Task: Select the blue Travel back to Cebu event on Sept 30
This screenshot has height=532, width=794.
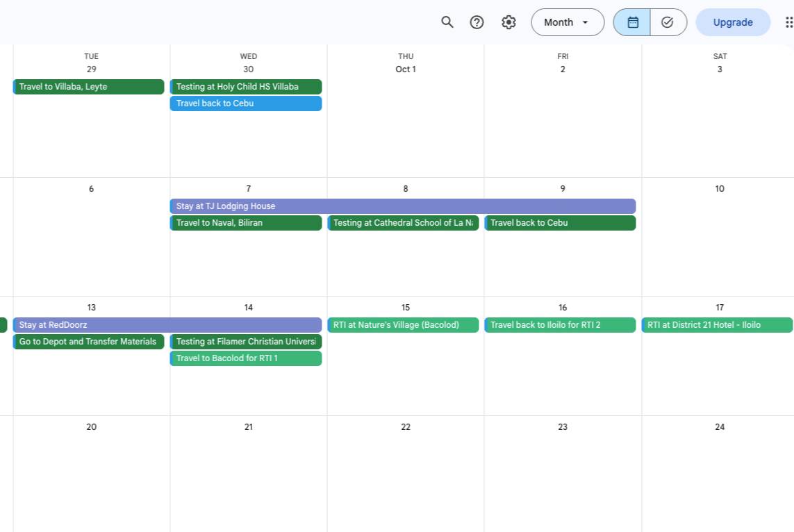Action: 246,103
